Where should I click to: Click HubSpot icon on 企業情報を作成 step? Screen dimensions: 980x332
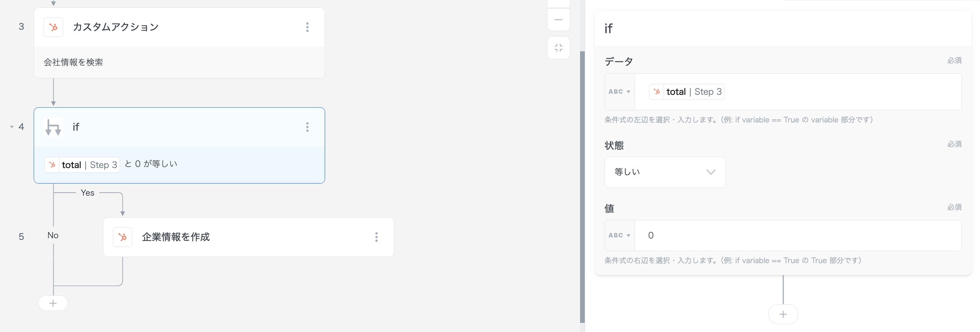pos(122,237)
